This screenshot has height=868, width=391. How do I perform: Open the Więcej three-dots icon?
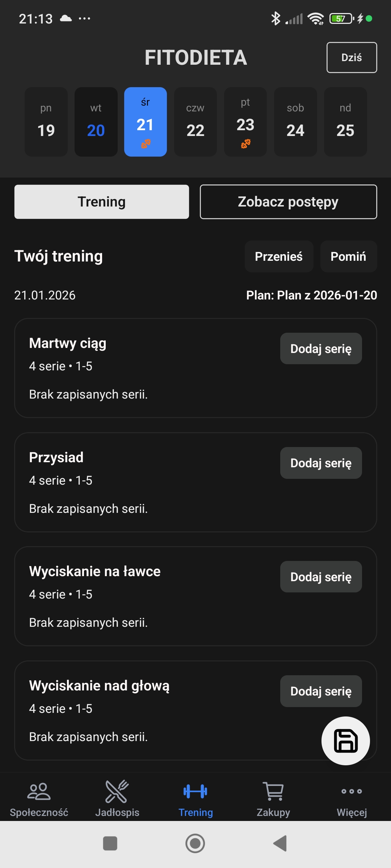coord(352,792)
